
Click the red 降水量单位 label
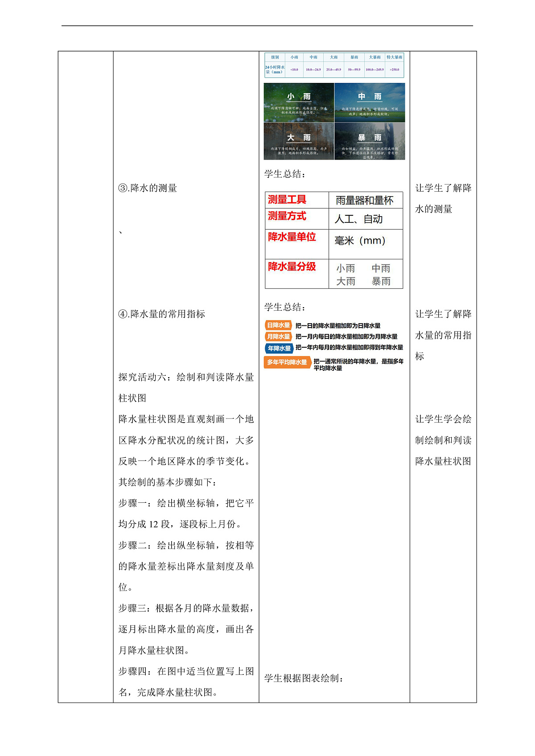coord(292,237)
